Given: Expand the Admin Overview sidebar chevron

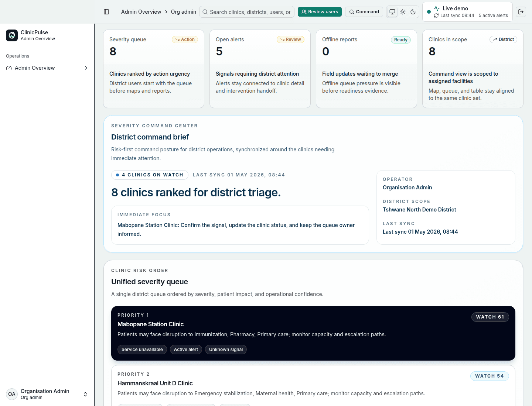Looking at the screenshot, I should [x=86, y=68].
